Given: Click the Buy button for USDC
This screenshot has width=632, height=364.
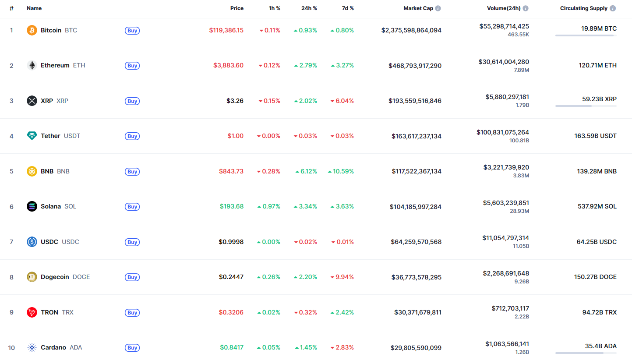Looking at the screenshot, I should (132, 242).
